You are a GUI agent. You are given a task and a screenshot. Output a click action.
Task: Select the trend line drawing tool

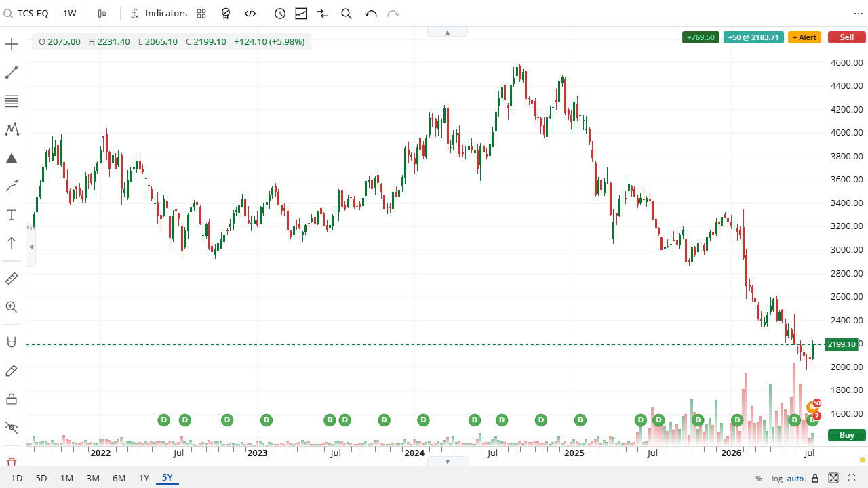click(x=12, y=73)
